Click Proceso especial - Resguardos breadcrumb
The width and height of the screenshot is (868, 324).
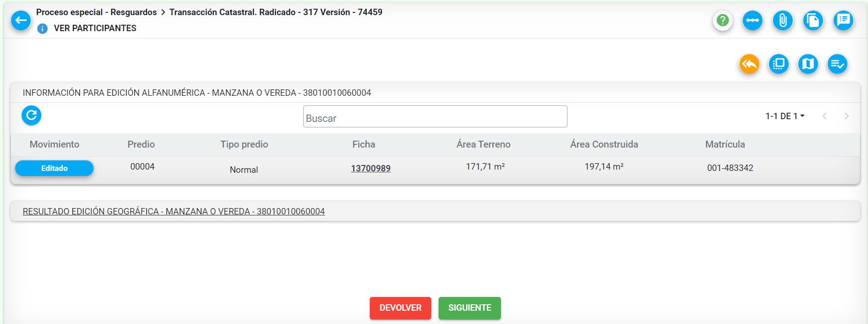(96, 12)
